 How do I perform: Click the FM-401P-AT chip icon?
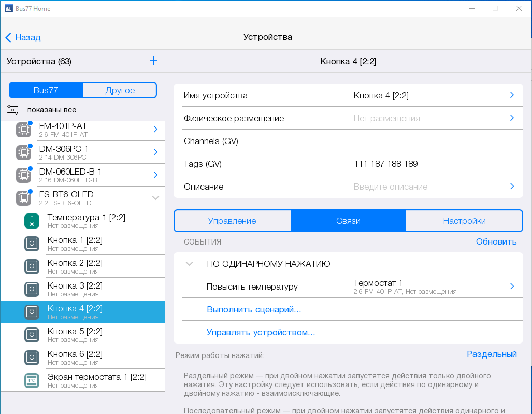coord(23,130)
